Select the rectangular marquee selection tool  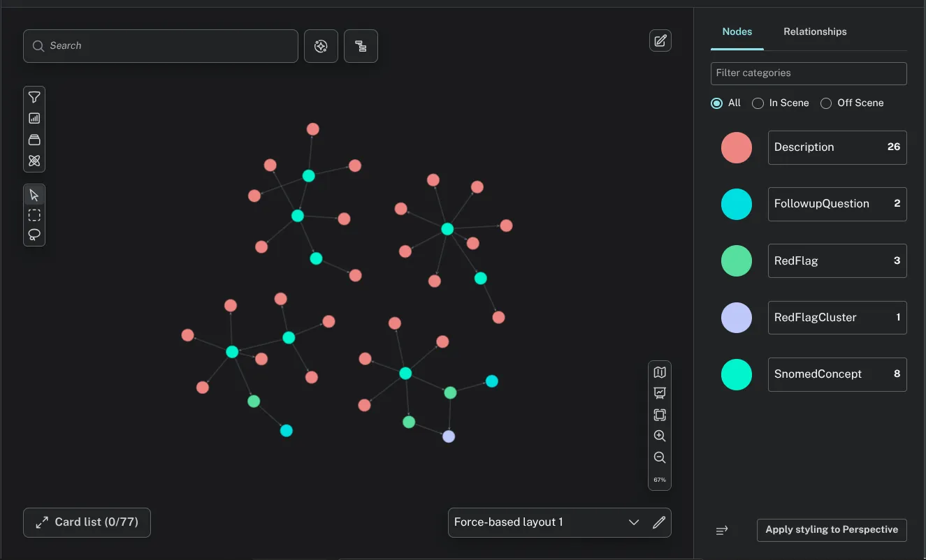(x=34, y=215)
